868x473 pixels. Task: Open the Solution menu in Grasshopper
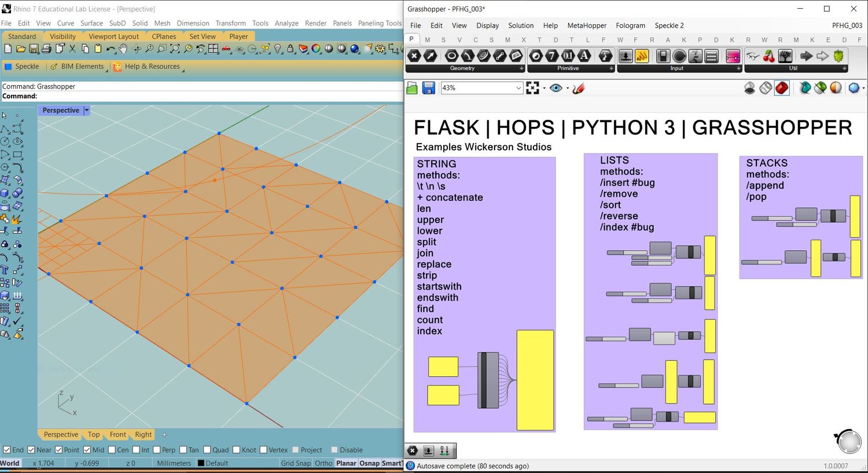pos(521,25)
